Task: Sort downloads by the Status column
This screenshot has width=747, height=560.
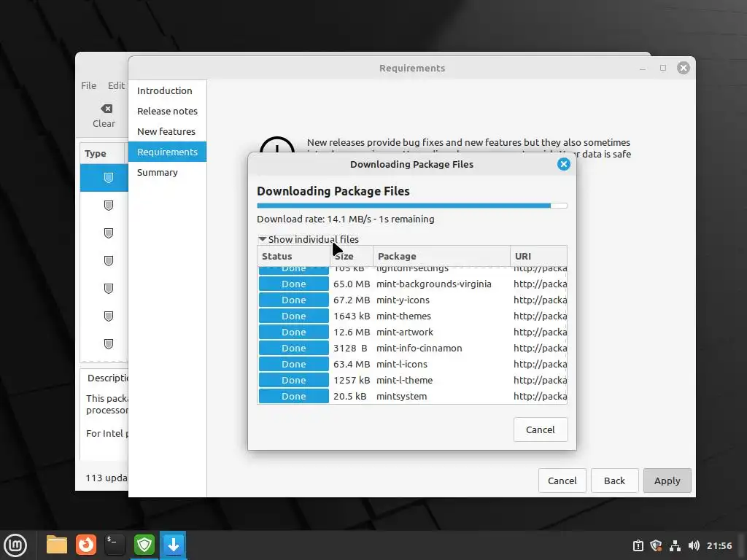Action: pyautogui.click(x=293, y=256)
